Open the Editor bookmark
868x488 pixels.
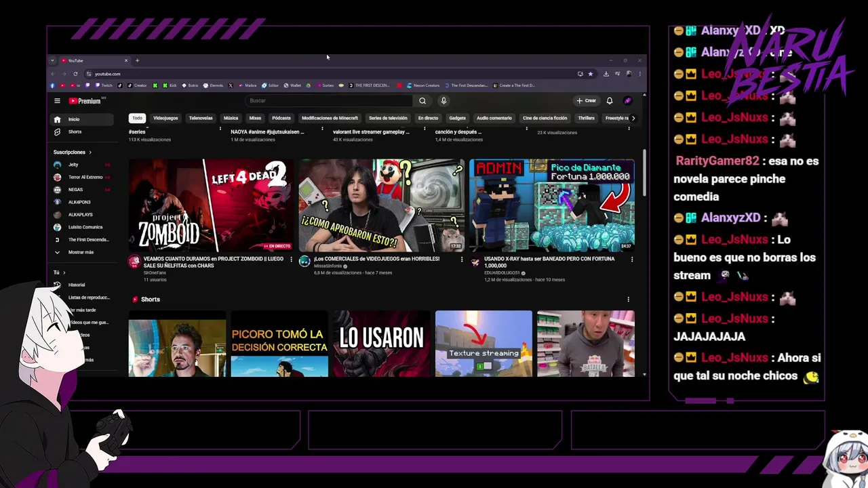tap(270, 85)
